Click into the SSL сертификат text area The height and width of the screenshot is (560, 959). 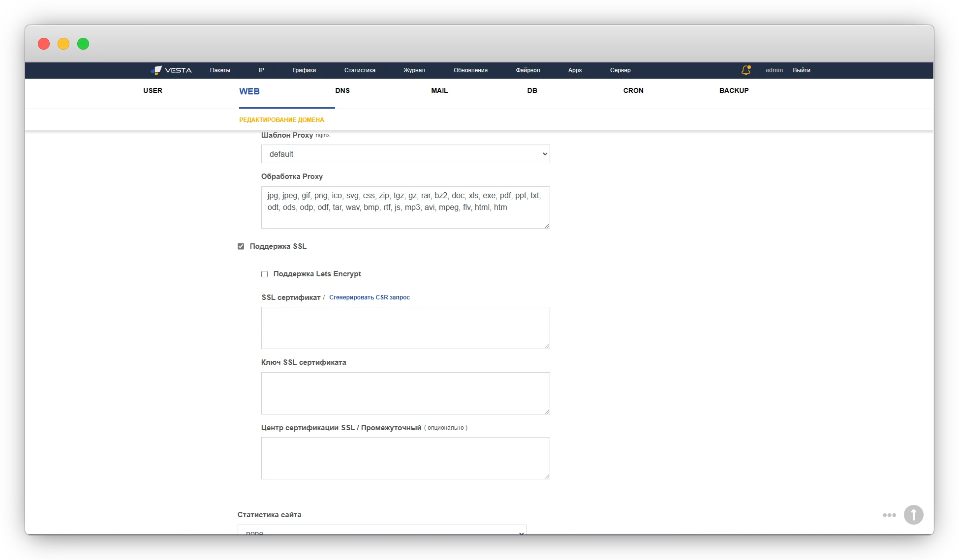click(405, 327)
